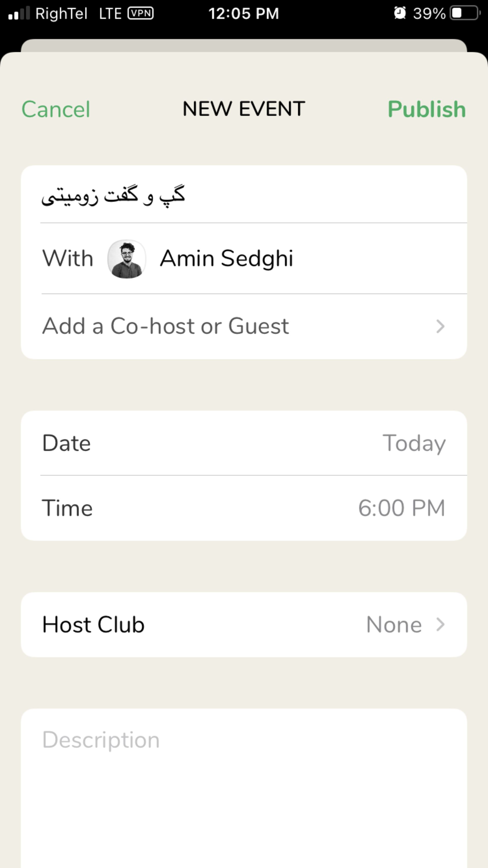Tap the Amin Sedghi host name
The height and width of the screenshot is (868, 488).
(226, 259)
